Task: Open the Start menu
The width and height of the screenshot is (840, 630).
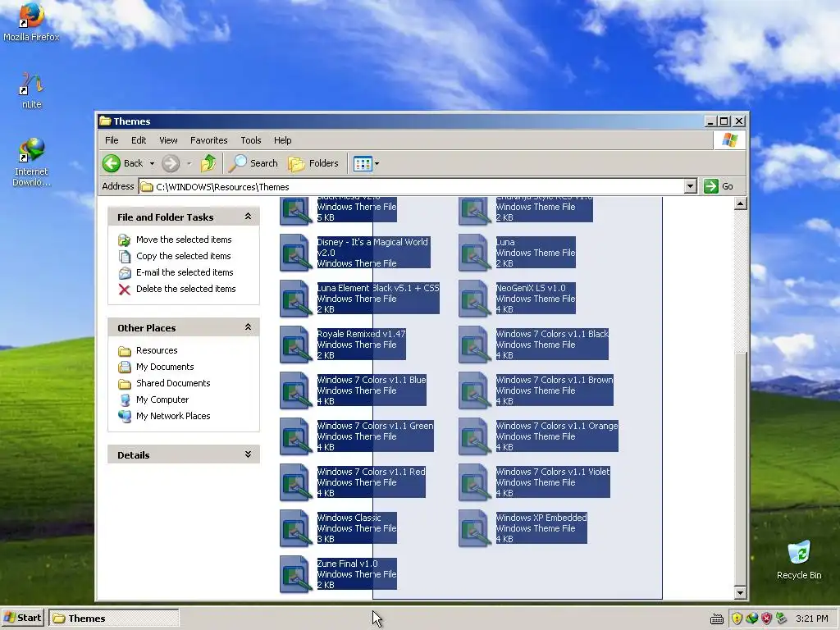Action: coord(22,619)
